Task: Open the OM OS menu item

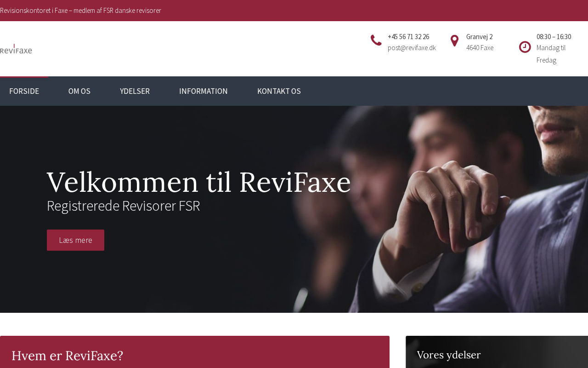Action: tap(79, 91)
